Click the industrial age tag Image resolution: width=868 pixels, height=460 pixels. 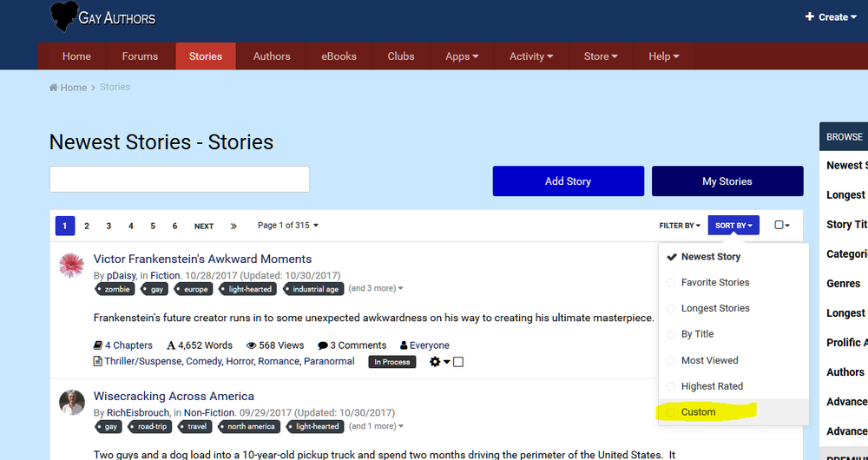[313, 289]
